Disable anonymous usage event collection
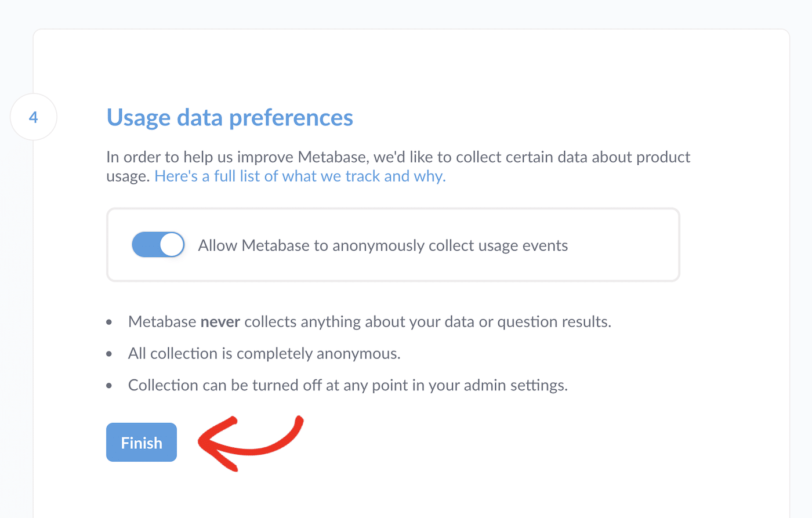Image resolution: width=812 pixels, height=518 pixels. point(158,244)
